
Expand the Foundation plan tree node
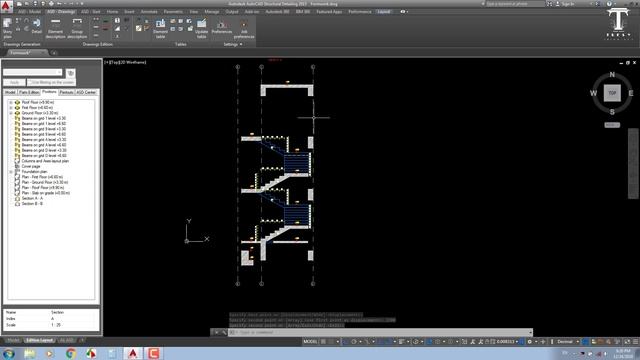pos(11,172)
